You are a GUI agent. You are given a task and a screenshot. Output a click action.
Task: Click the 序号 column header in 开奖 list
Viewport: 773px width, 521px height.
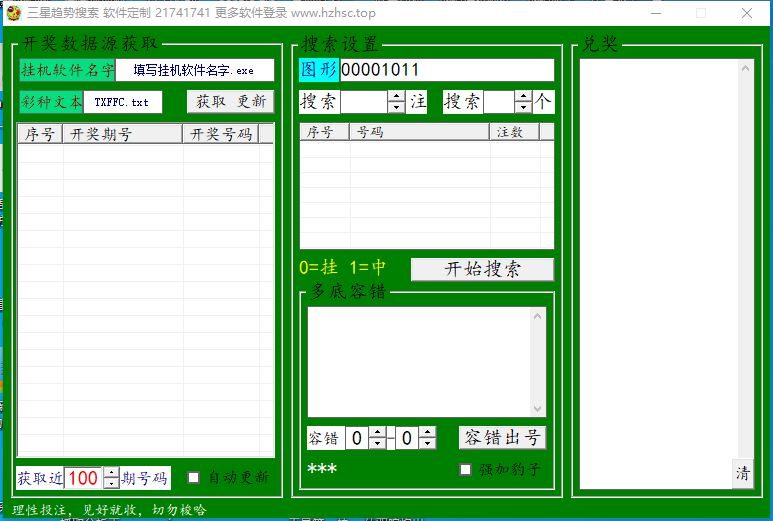click(x=40, y=134)
